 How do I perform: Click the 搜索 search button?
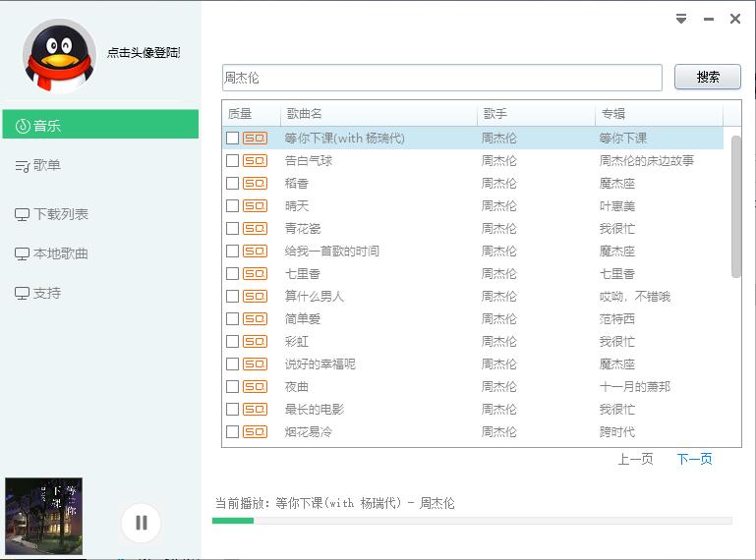coord(707,77)
